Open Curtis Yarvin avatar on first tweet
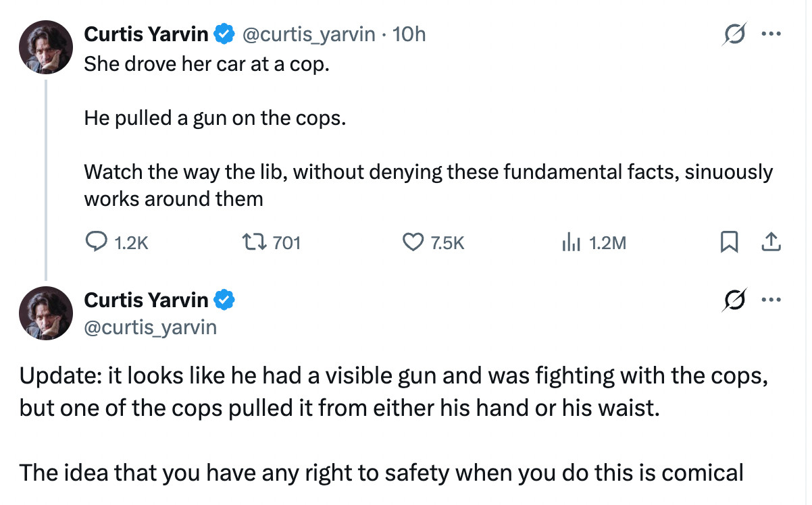Screen dimensions: 812x505 [x=46, y=47]
